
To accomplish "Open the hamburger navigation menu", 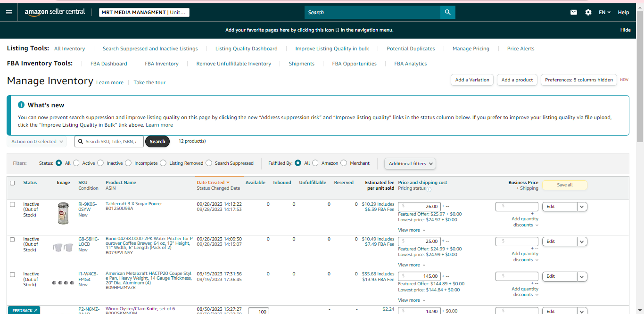I will coord(8,12).
